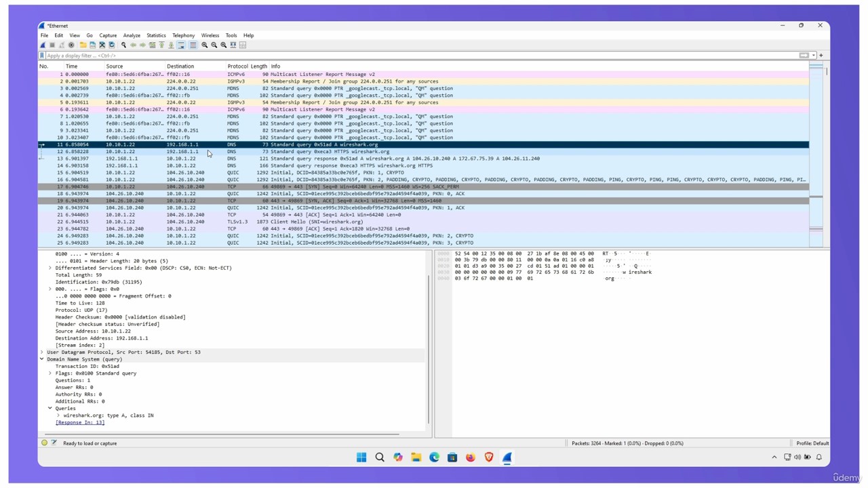This screenshot has width=868, height=488.
Task: Close this capture file
Action: [x=102, y=45]
